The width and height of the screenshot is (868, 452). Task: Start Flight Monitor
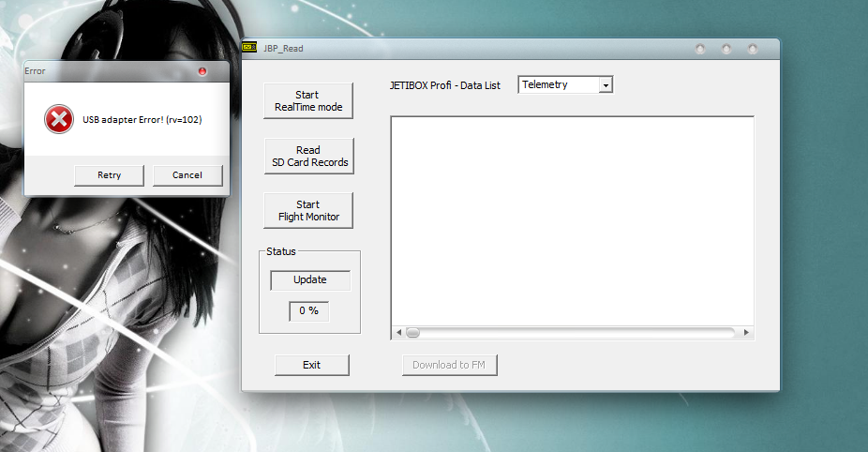click(x=308, y=210)
